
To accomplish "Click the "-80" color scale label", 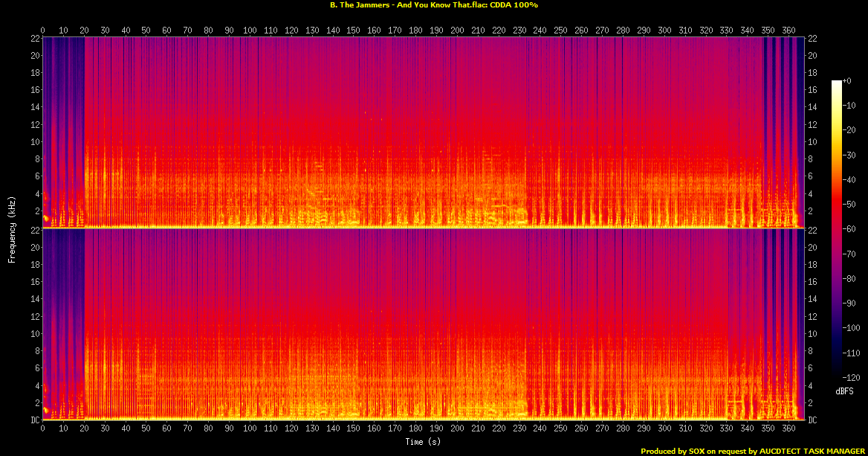I will click(849, 279).
